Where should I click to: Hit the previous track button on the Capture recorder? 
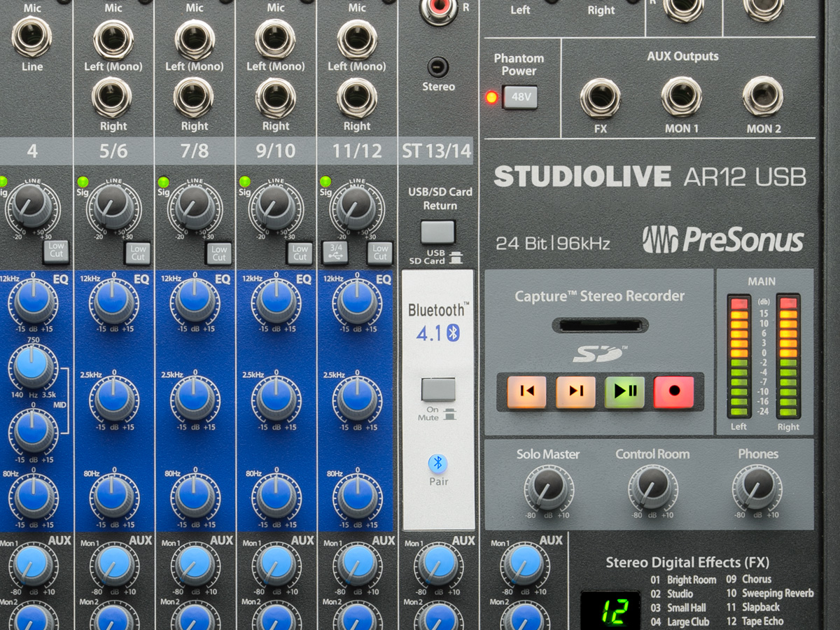[526, 392]
